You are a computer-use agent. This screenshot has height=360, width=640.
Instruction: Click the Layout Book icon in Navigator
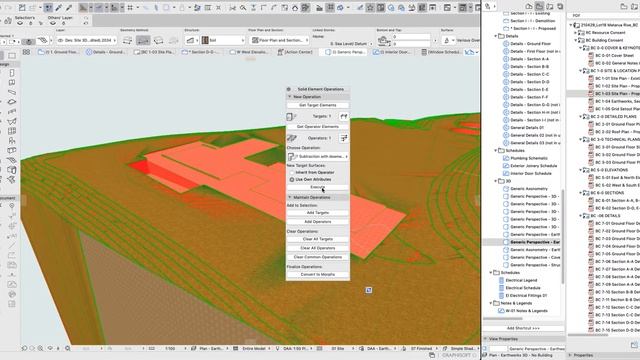tap(550, 7)
